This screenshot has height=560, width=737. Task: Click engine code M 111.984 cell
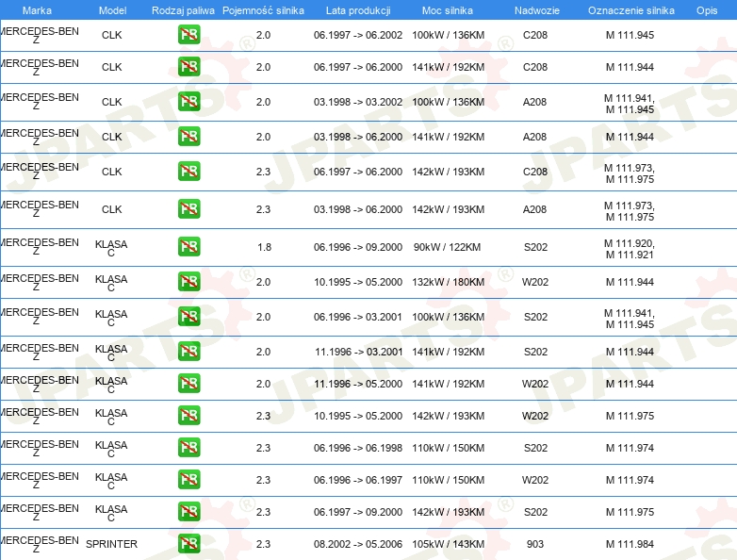point(630,544)
